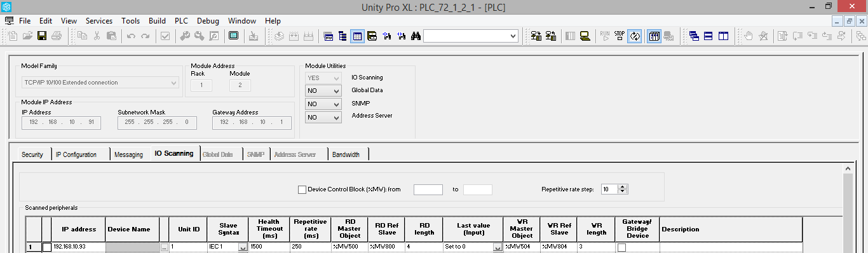The image size is (868, 253).
Task: Tick the row 1 selection checkbox
Action: [46, 247]
